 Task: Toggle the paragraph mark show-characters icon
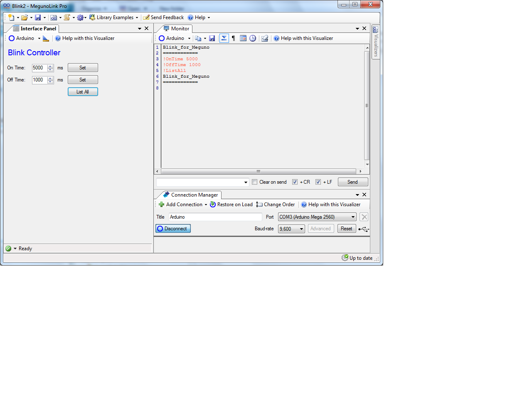tap(234, 38)
